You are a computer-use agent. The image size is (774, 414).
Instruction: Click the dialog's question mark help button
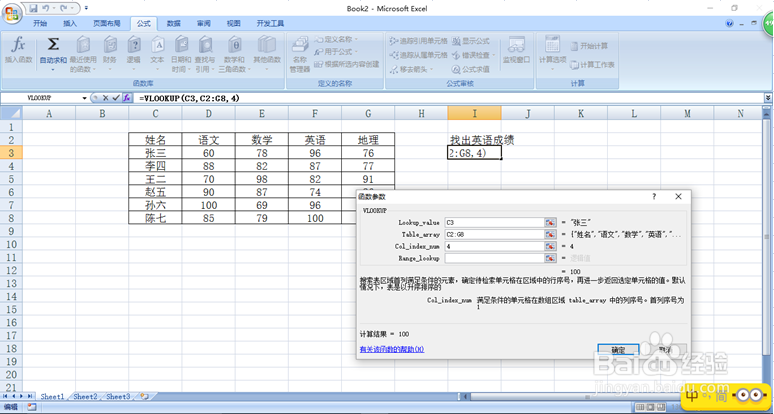coord(654,196)
